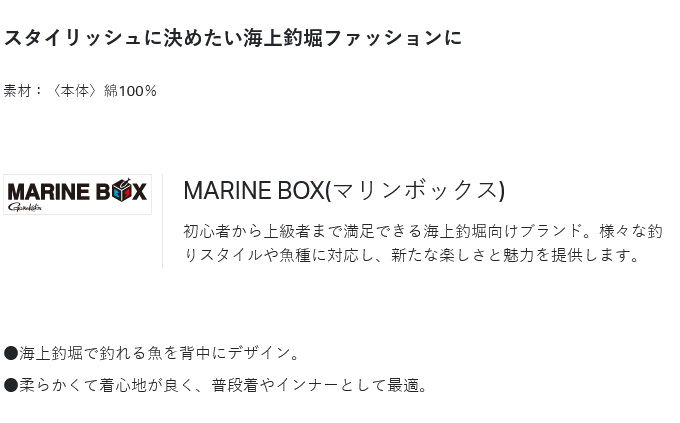
Task: Click the first bullet dot icon
Action: click(x=11, y=353)
